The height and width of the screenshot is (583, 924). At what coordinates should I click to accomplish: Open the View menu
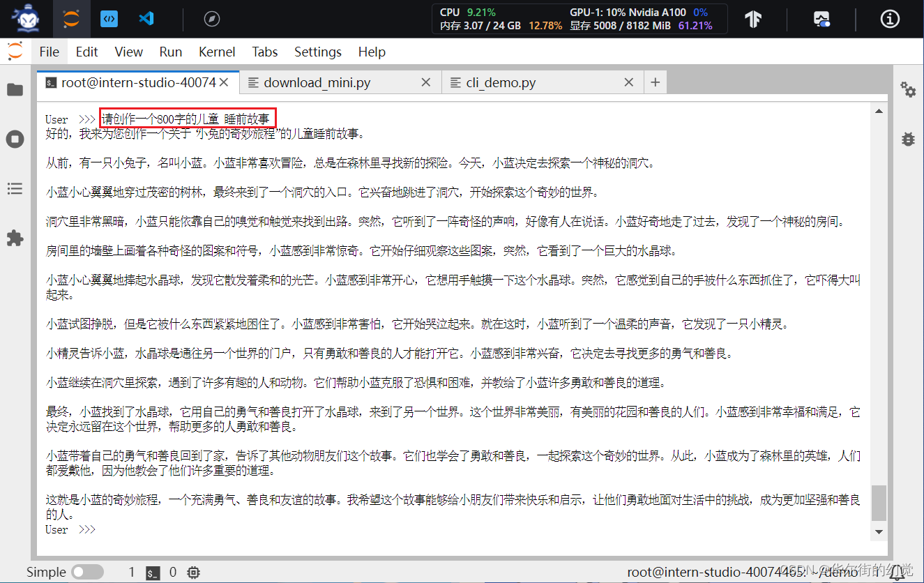[x=129, y=52]
